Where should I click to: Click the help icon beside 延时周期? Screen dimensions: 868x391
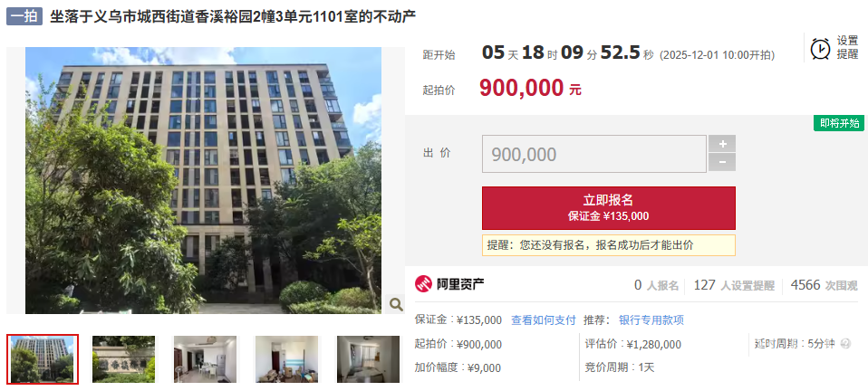[845, 343]
